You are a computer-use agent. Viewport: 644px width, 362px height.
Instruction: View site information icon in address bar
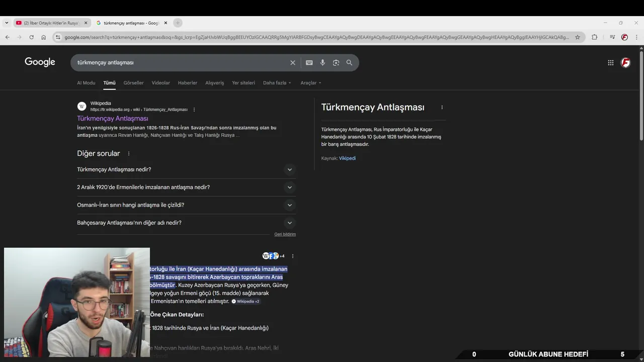[58, 37]
